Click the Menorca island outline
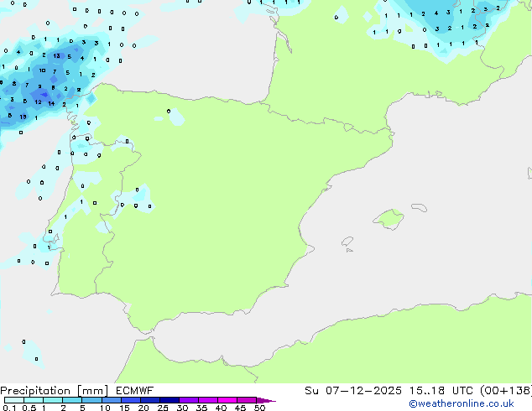 point(420,207)
